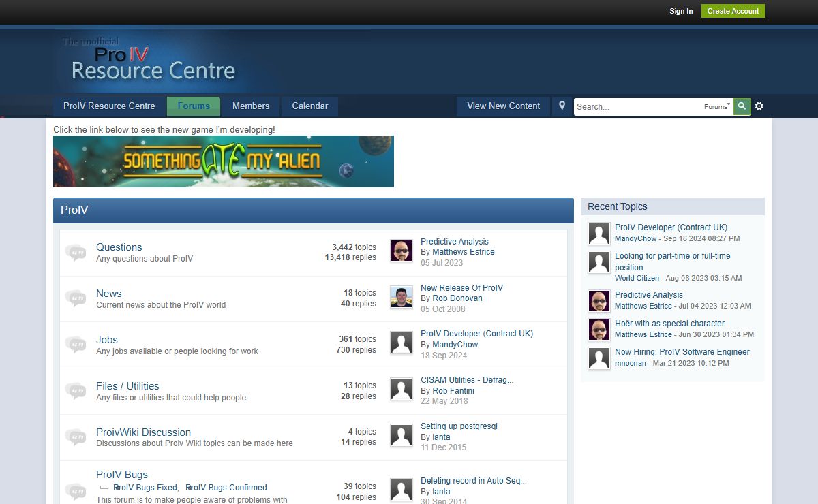Click the green search magnifier button
Screen dimensions: 818x504
pos(742,106)
